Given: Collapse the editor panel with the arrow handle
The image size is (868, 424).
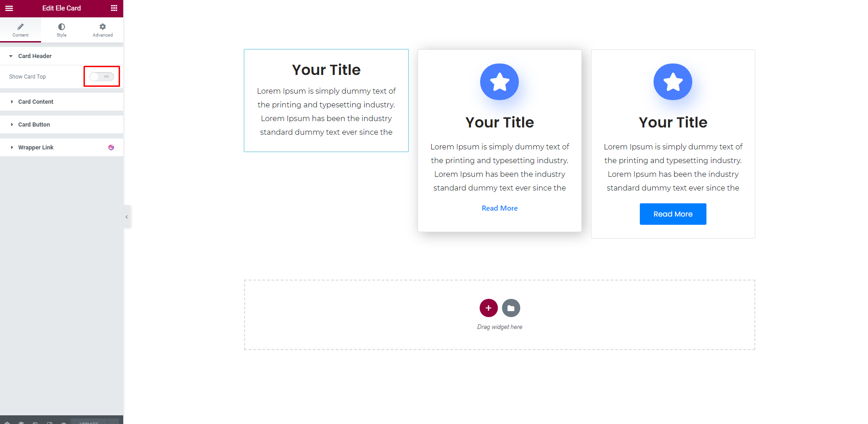Looking at the screenshot, I should [127, 217].
